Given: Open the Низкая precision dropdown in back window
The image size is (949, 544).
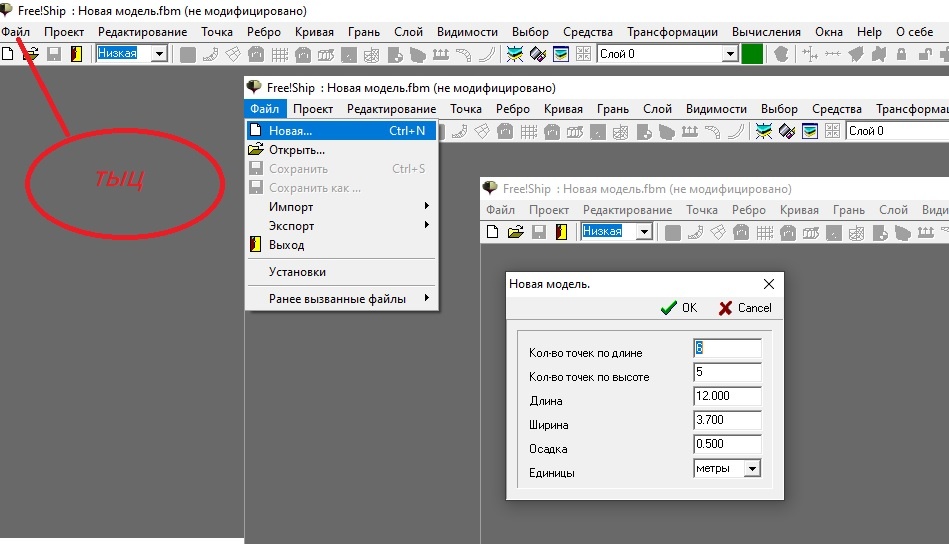Looking at the screenshot, I should pyautogui.click(x=159, y=54).
